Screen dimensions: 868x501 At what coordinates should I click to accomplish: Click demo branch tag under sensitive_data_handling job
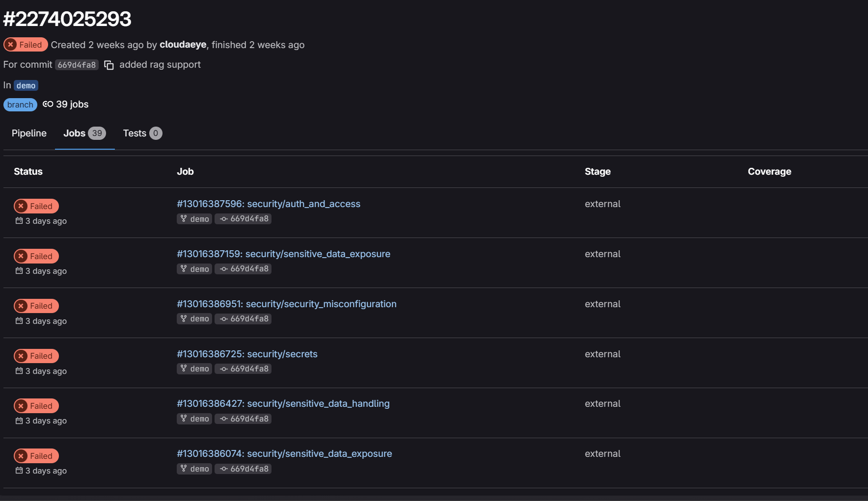click(x=194, y=419)
